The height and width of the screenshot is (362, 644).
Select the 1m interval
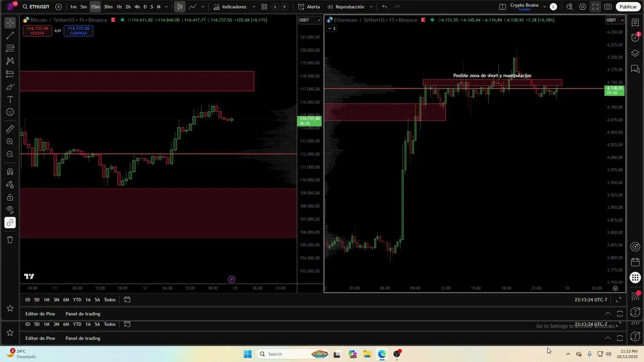coord(73,7)
